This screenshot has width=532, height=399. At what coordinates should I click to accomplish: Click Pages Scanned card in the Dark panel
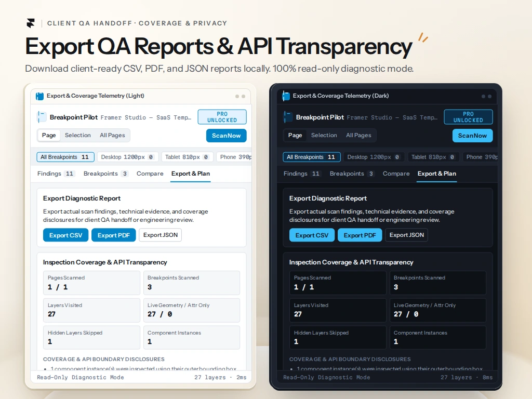(338, 283)
